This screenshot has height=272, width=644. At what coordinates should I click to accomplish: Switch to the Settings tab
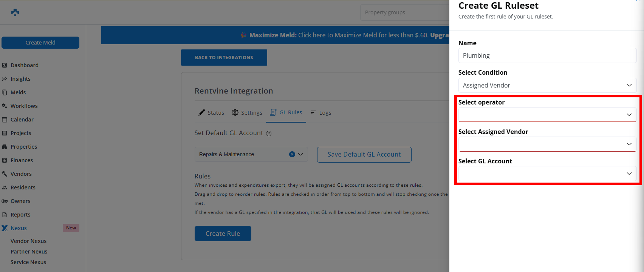247,113
